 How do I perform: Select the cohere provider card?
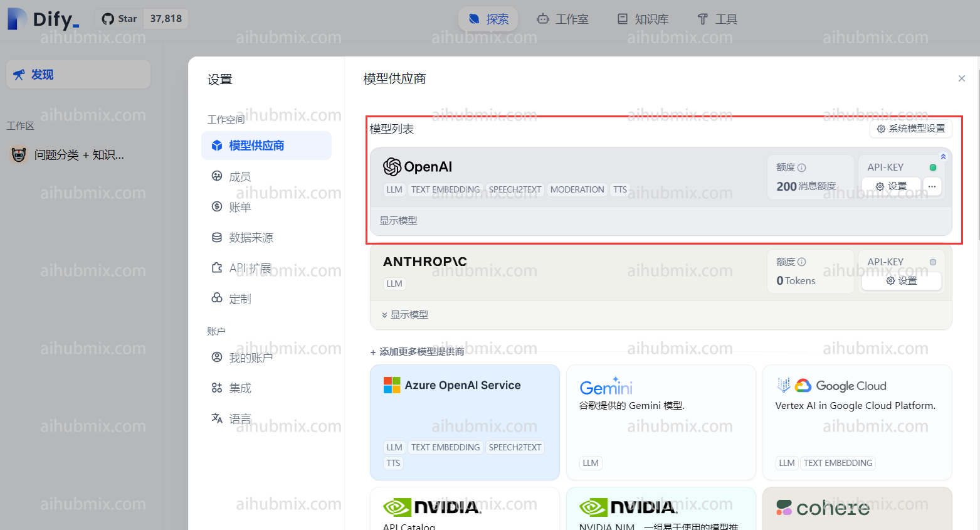pos(857,509)
